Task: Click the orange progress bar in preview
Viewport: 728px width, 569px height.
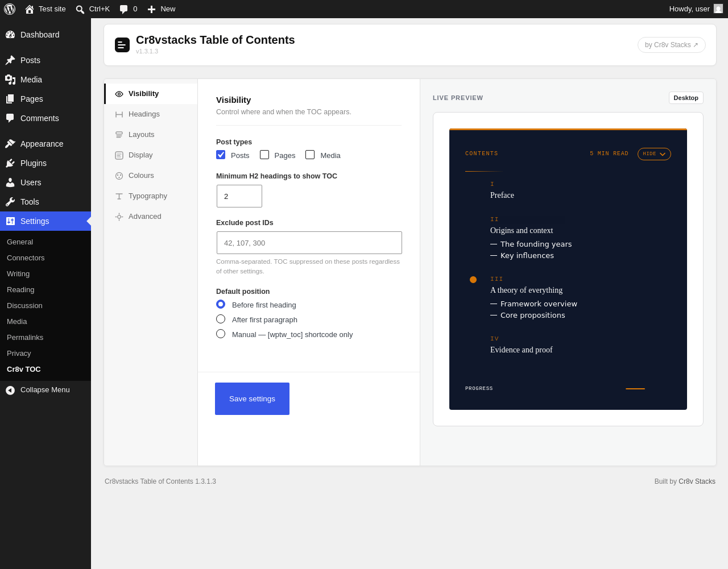Action: point(635,389)
